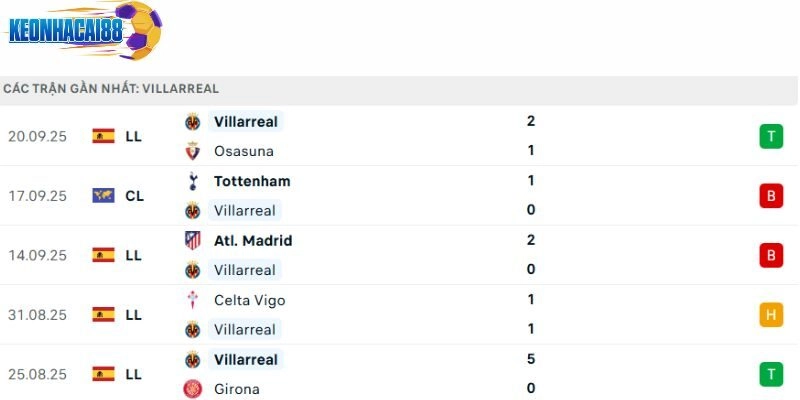800x400 pixels.
Task: Open the Atl. Madrid team link
Action: pos(252,240)
